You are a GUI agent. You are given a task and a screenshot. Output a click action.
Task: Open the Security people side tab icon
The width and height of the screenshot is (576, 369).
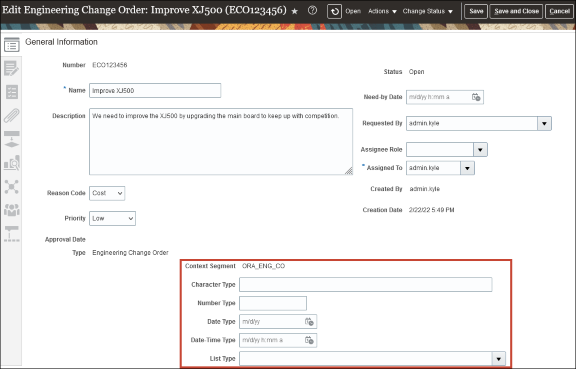pyautogui.click(x=12, y=210)
